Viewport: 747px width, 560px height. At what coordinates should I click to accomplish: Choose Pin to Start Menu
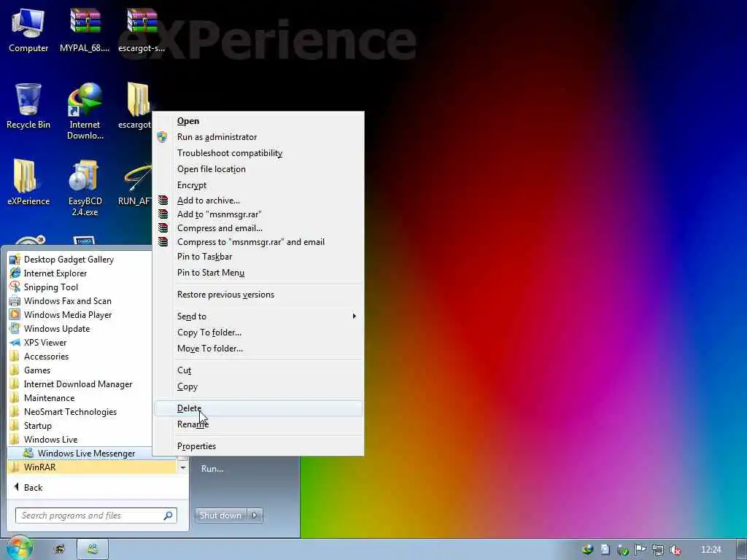(259, 273)
